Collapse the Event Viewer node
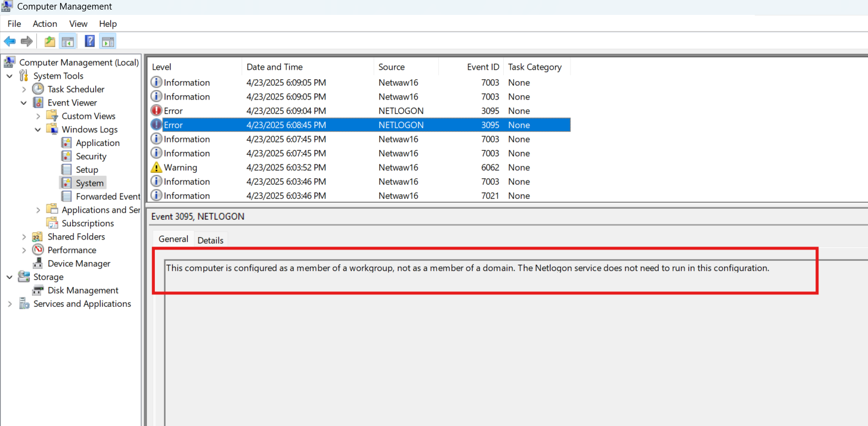 (24, 102)
